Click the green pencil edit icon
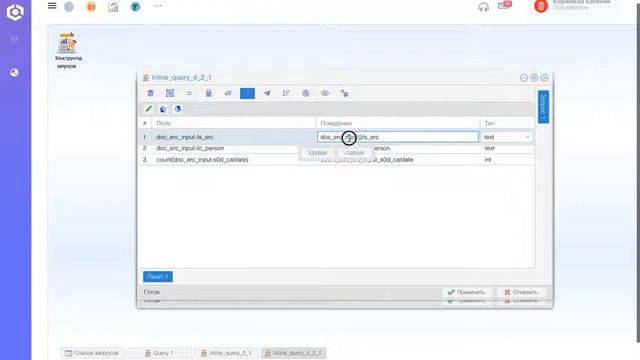 click(x=149, y=109)
